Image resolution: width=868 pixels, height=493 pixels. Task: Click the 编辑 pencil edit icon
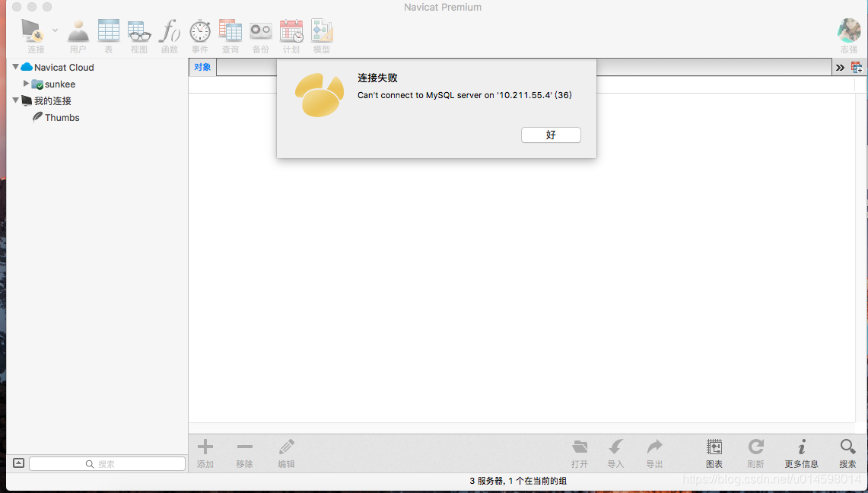pos(286,447)
